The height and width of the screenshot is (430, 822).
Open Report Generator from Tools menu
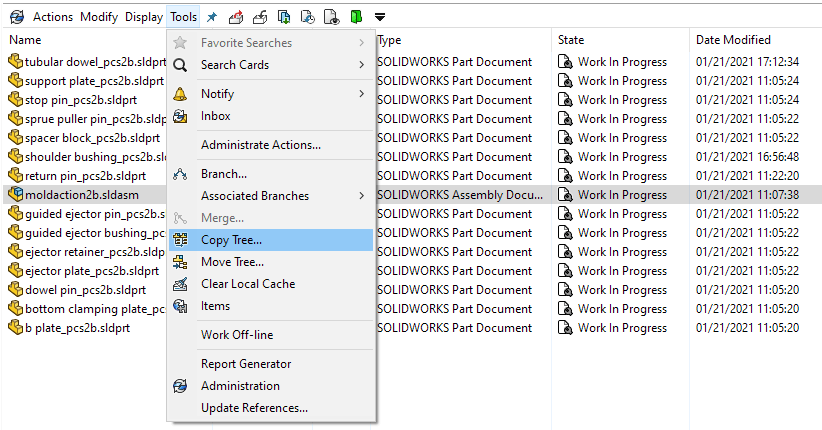pos(271,364)
